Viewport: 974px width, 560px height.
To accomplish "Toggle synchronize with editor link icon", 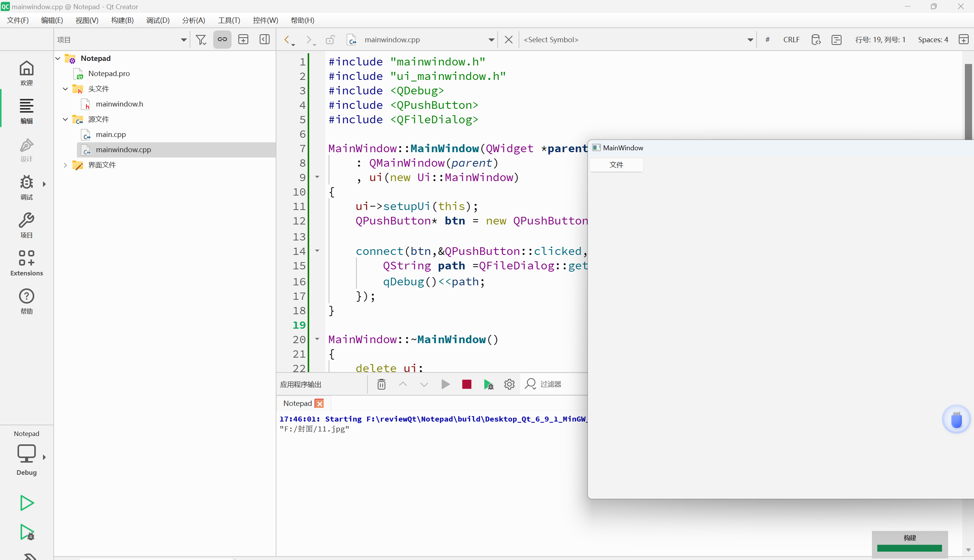I will pyautogui.click(x=222, y=40).
